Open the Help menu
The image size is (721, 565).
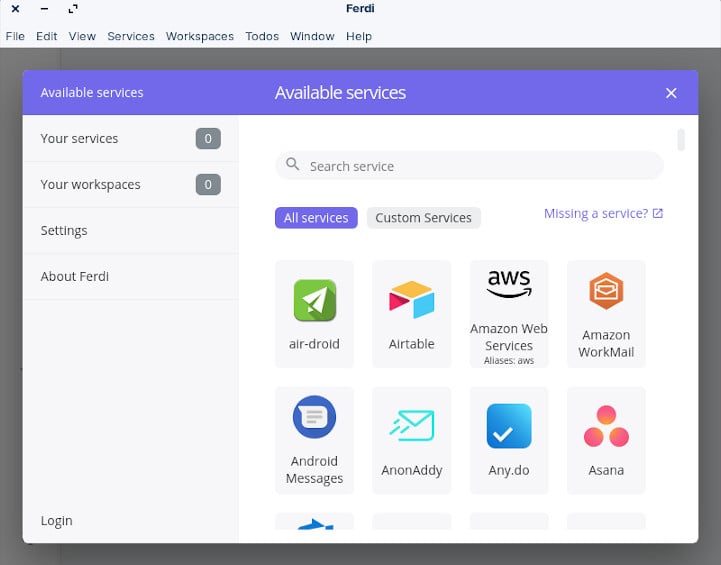click(359, 36)
